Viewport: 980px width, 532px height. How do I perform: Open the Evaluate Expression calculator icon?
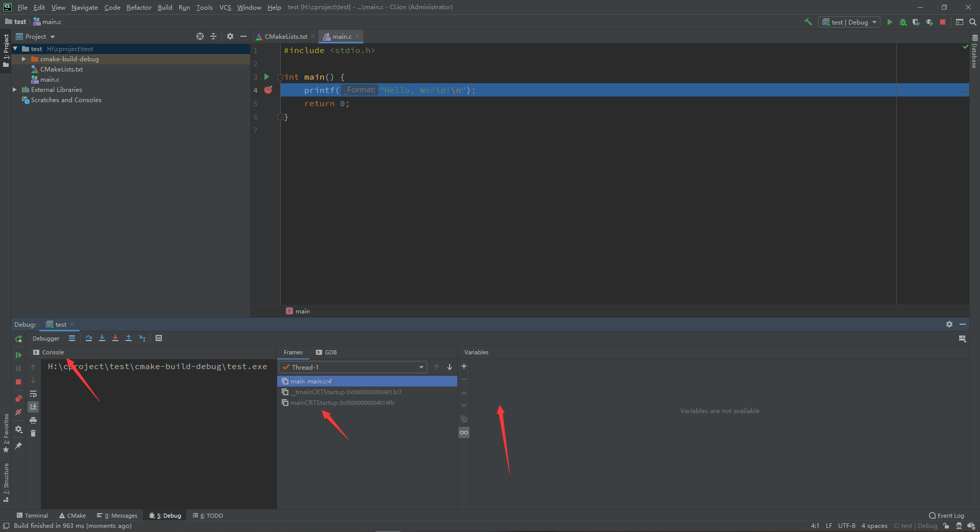159,338
